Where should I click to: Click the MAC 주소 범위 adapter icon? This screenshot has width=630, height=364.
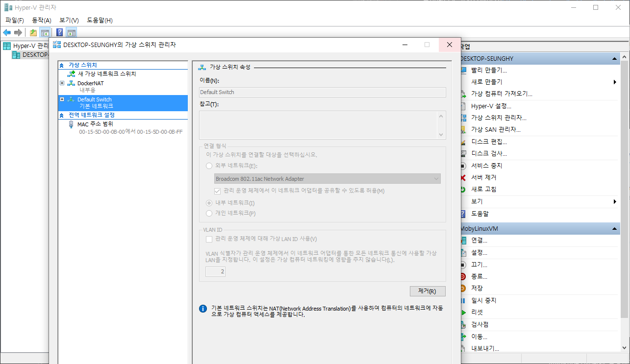click(71, 124)
